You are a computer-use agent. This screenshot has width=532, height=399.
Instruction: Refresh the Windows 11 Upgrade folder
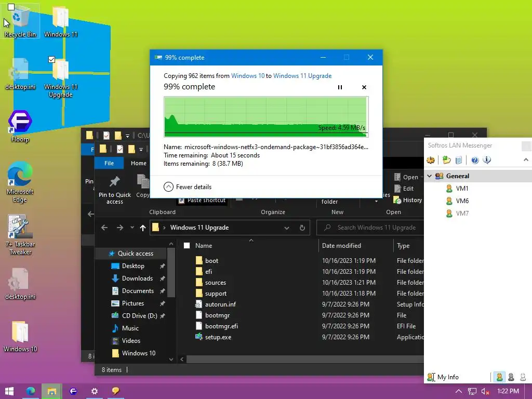[x=302, y=228]
